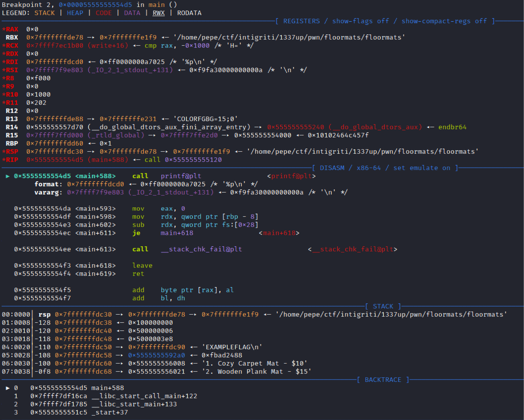The height and width of the screenshot is (420, 524).
Task: Click the asterisk beside the RAX register
Action: [x=4, y=29]
